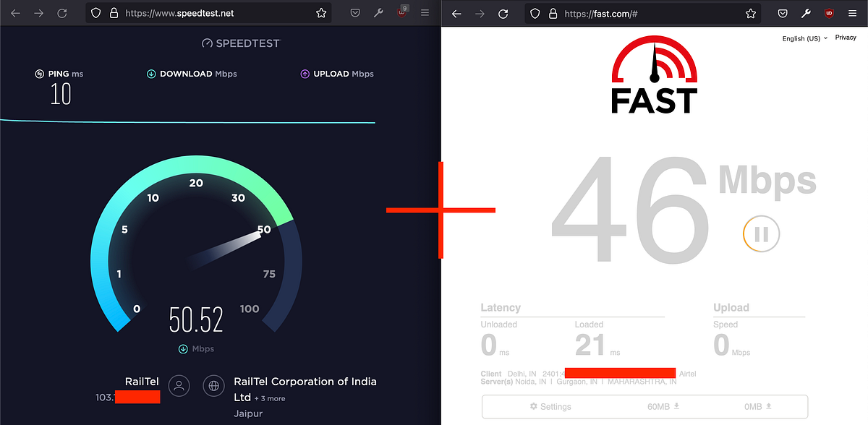Open the application menu on the Speedtest window
The width and height of the screenshot is (868, 425).
[x=425, y=12]
